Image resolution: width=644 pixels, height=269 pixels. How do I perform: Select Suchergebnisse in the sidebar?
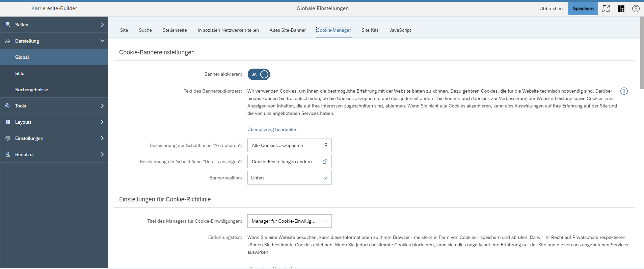[x=54, y=90]
